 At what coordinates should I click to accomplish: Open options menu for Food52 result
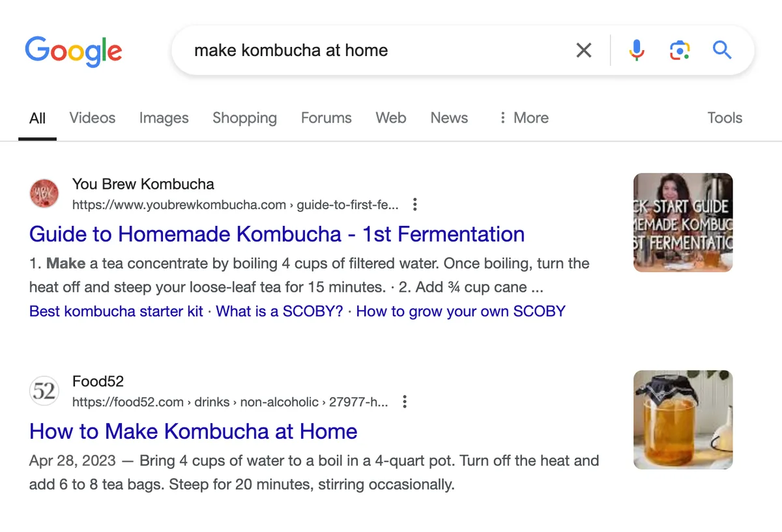tap(405, 402)
